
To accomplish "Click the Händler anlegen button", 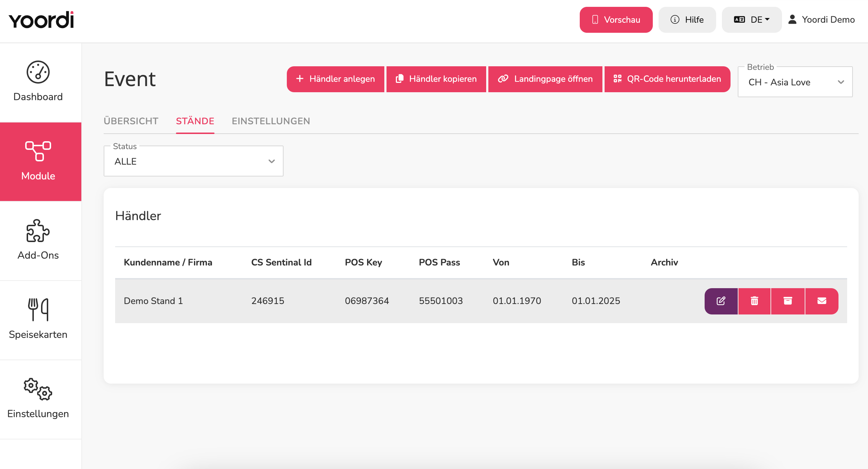I will tap(335, 79).
